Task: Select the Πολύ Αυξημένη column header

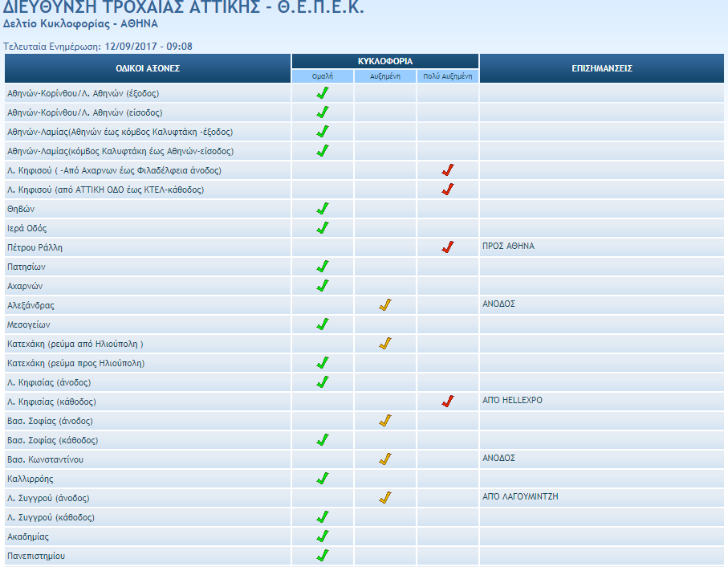Action: click(448, 76)
